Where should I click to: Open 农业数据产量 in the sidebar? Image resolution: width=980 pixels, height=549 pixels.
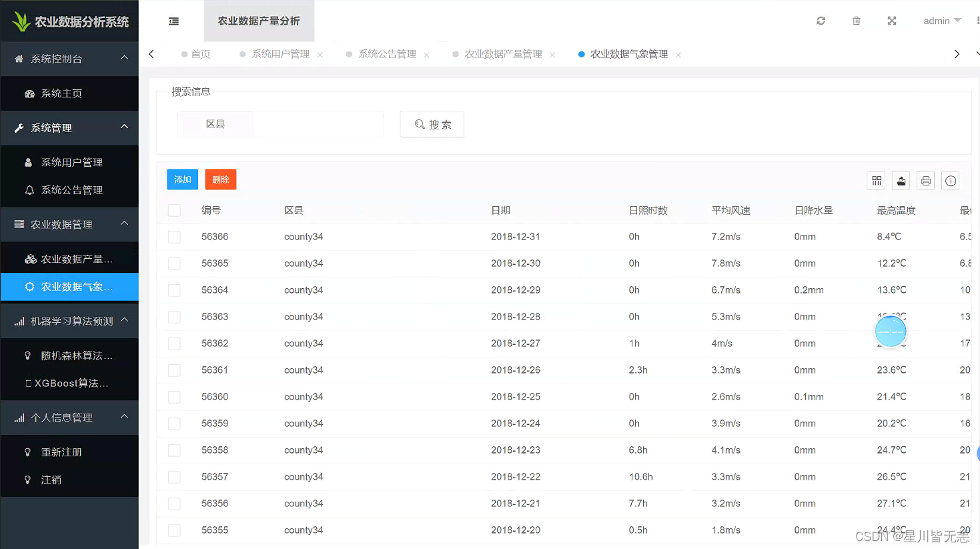click(x=69, y=259)
